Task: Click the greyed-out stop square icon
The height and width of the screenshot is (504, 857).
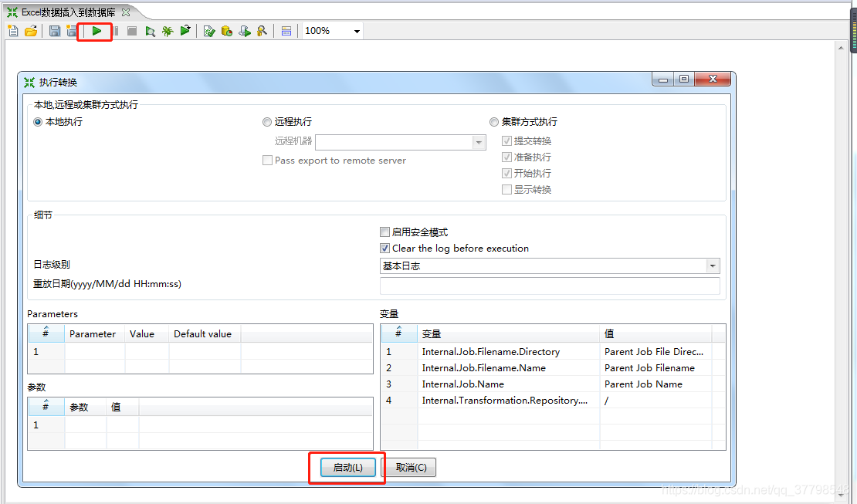Action: tap(132, 31)
